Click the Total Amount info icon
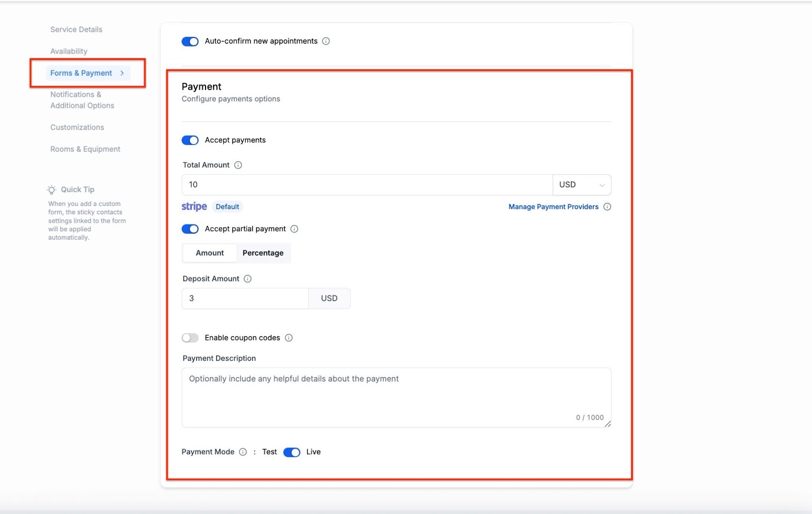Screen dimensions: 812x514 (x=238, y=165)
